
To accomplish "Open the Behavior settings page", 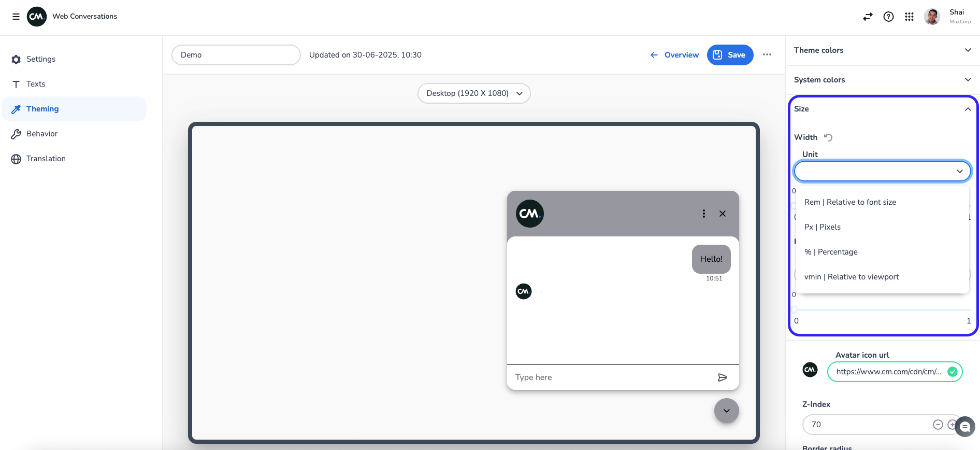I will (42, 134).
